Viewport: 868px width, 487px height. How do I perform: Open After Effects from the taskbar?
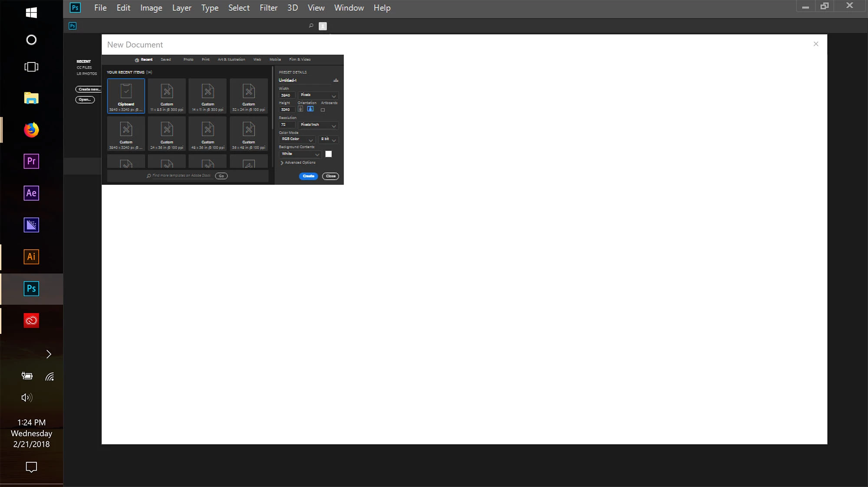pos(31,193)
